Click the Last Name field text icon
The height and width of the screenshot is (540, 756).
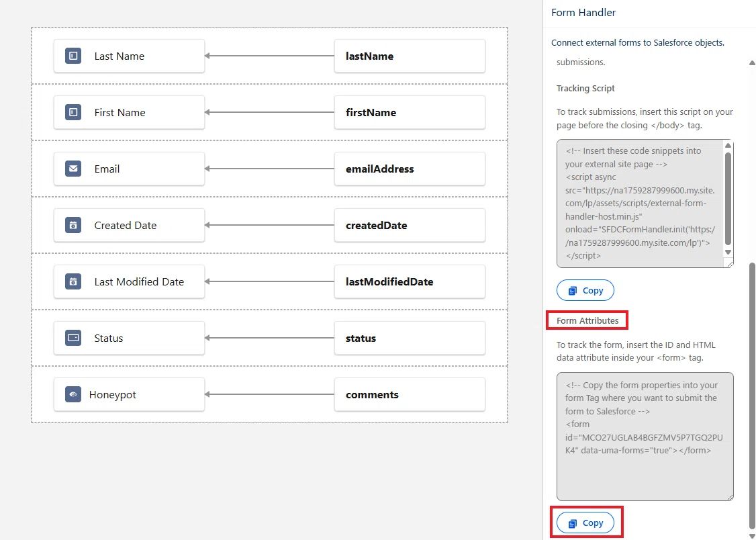(x=73, y=56)
